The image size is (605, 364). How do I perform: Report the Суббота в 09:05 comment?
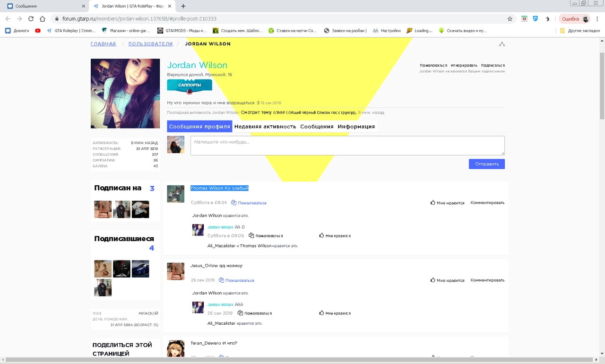pyautogui.click(x=266, y=235)
